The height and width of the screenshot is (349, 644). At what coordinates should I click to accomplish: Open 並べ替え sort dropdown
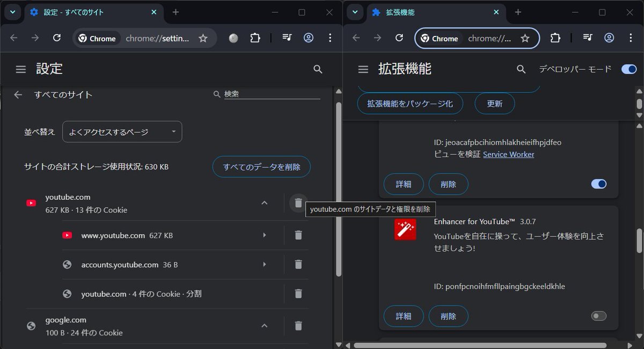click(122, 132)
